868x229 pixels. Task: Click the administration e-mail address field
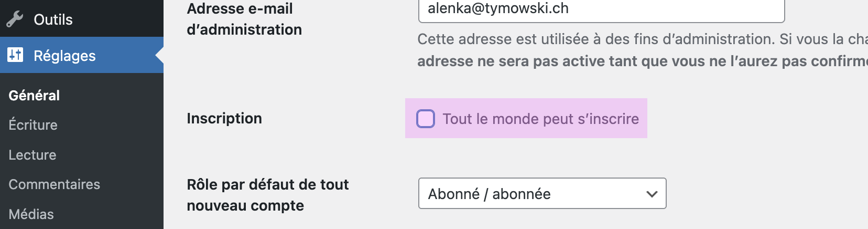601,9
